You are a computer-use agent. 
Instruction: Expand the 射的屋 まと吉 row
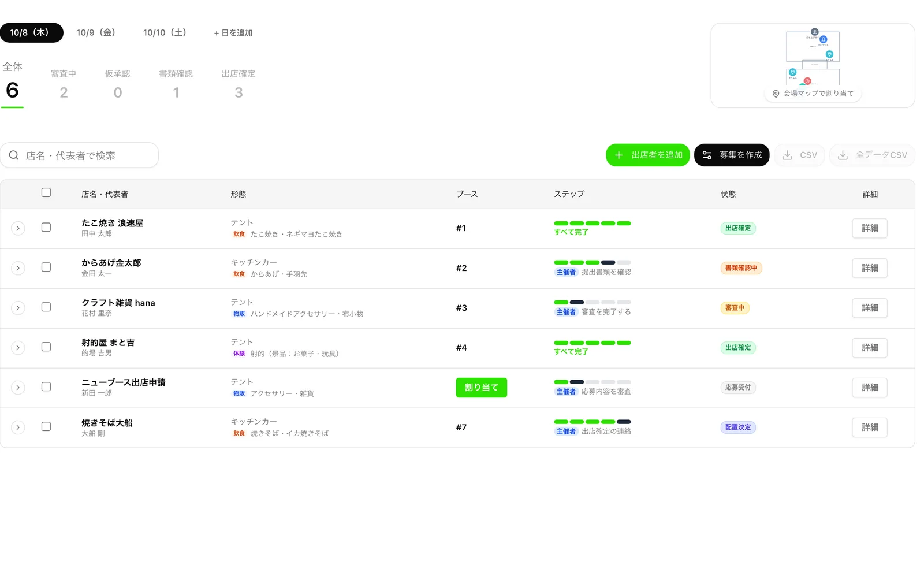[18, 348]
